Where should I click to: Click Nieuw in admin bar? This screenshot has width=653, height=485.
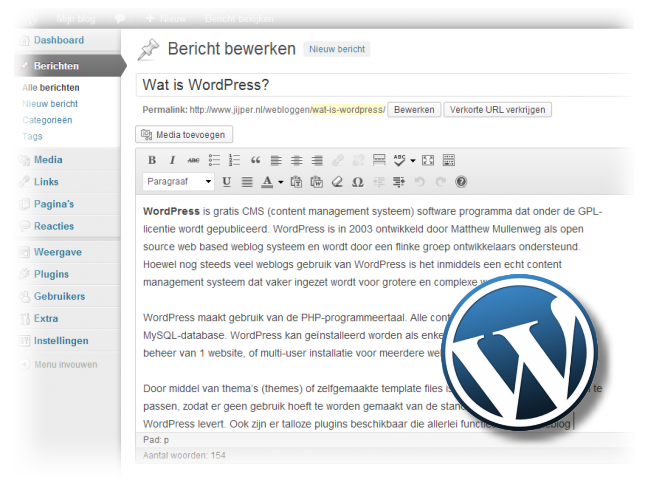pyautogui.click(x=167, y=19)
